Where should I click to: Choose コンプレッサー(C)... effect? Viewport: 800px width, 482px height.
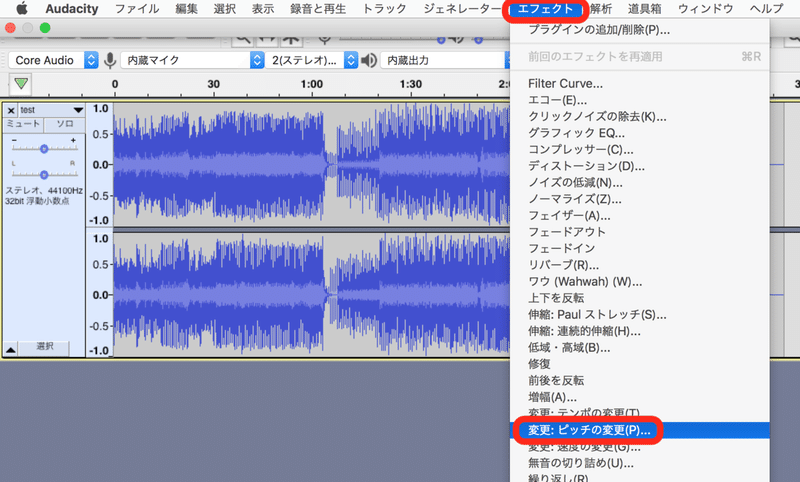640,149
